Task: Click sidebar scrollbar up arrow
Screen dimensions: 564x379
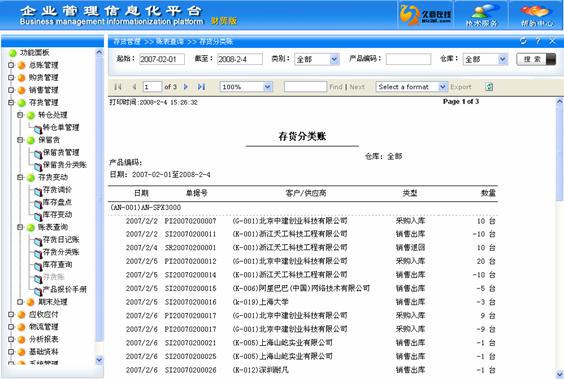Action: pos(99,52)
